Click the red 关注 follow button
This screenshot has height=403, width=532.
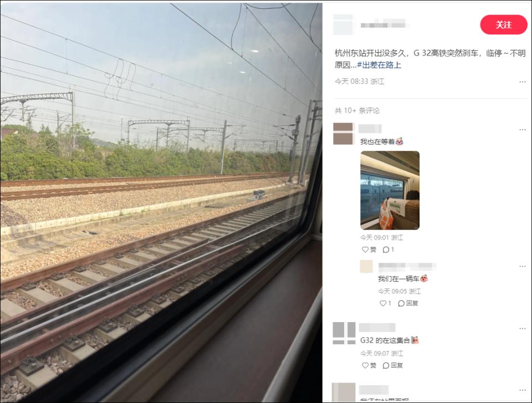pos(504,25)
